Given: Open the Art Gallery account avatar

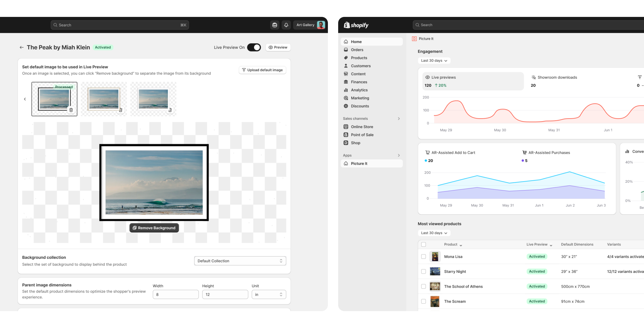Looking at the screenshot, I should (x=321, y=25).
